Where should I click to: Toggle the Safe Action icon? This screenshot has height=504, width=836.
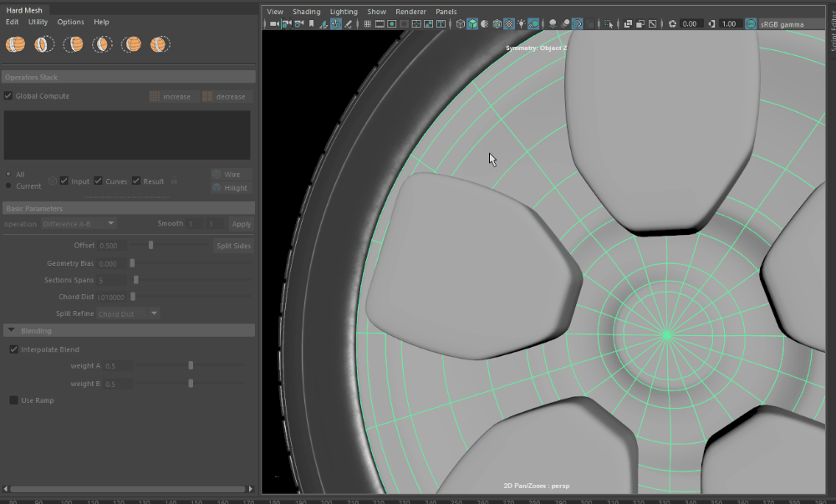coord(428,24)
